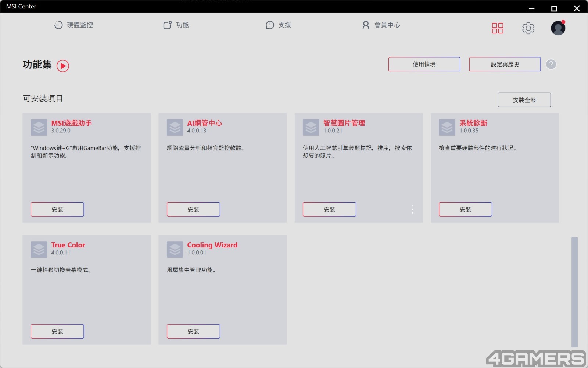588x368 pixels.
Task: Open the grid view icon in top bar
Action: pos(497,28)
